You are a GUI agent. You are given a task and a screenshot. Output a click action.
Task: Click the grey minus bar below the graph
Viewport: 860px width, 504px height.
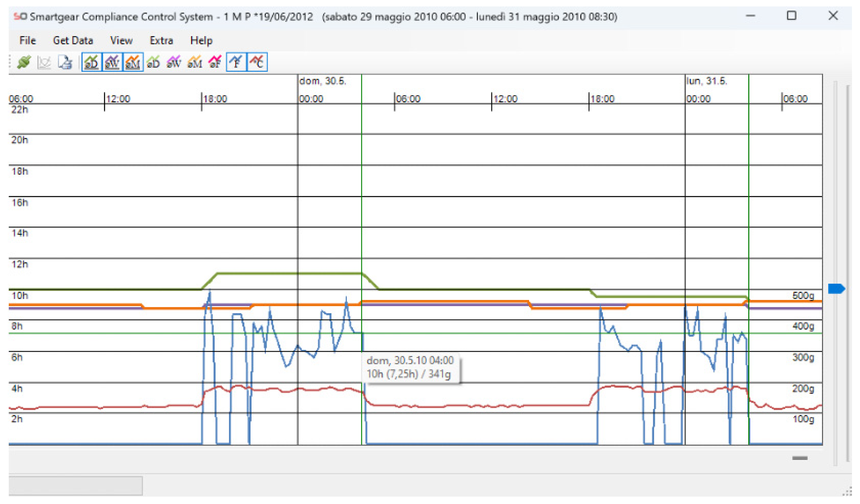point(800,458)
